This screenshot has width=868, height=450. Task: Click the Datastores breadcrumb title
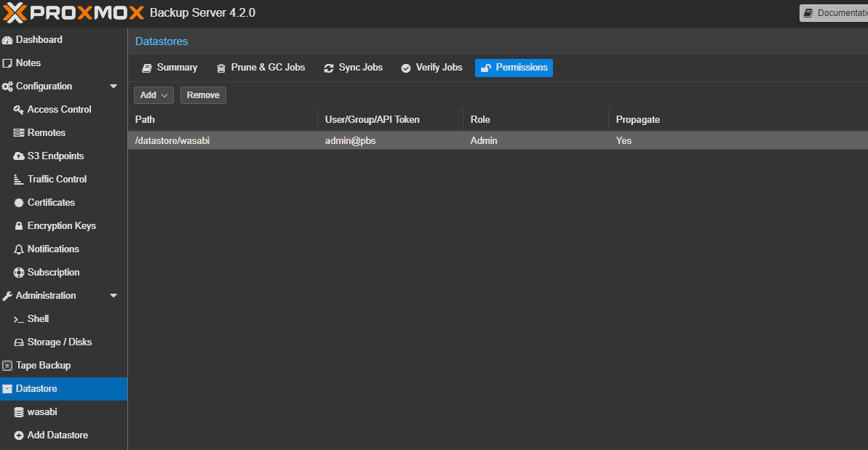(162, 41)
